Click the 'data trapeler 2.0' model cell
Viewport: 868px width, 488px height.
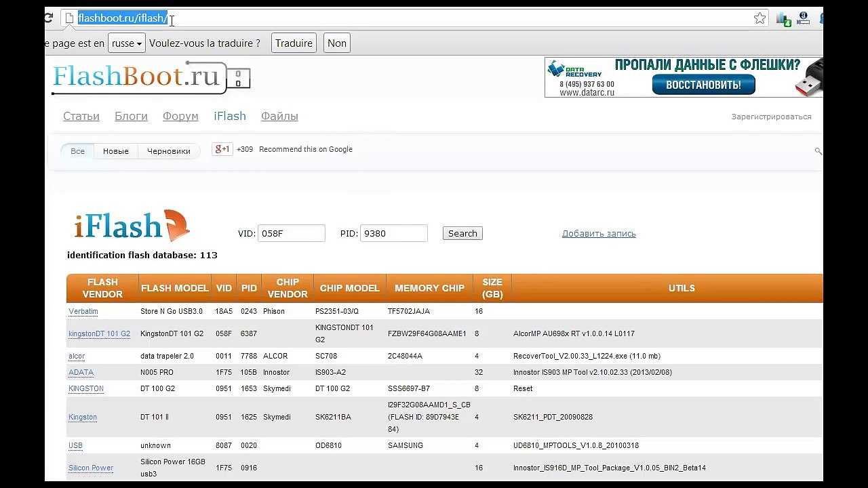[x=167, y=356]
